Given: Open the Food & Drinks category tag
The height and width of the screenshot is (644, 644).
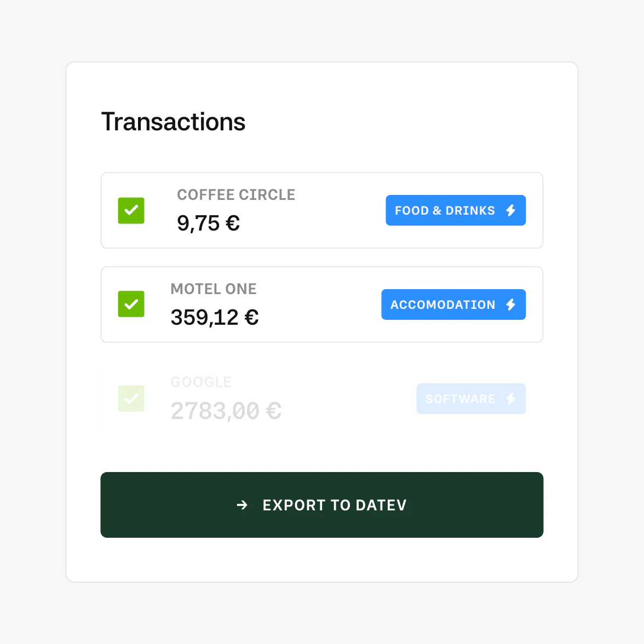Looking at the screenshot, I should [444, 210].
